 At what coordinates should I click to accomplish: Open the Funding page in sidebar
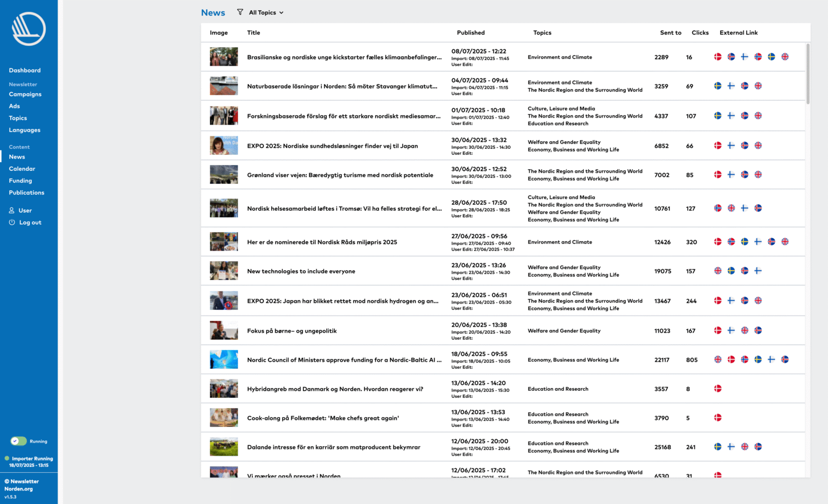tap(20, 181)
